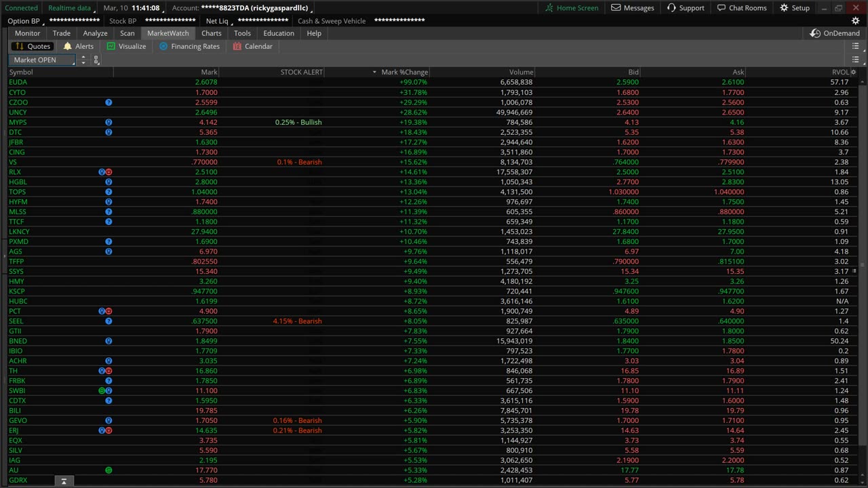
Task: Switch to the Trade tab
Action: 62,33
